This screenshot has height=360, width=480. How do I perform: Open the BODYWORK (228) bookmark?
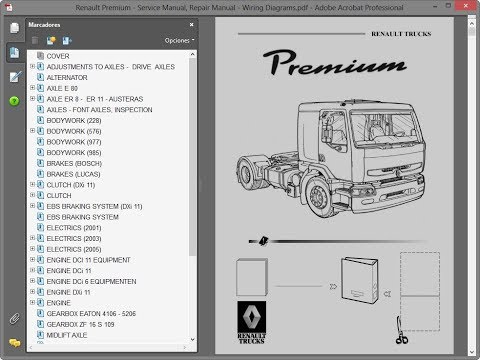tap(74, 120)
